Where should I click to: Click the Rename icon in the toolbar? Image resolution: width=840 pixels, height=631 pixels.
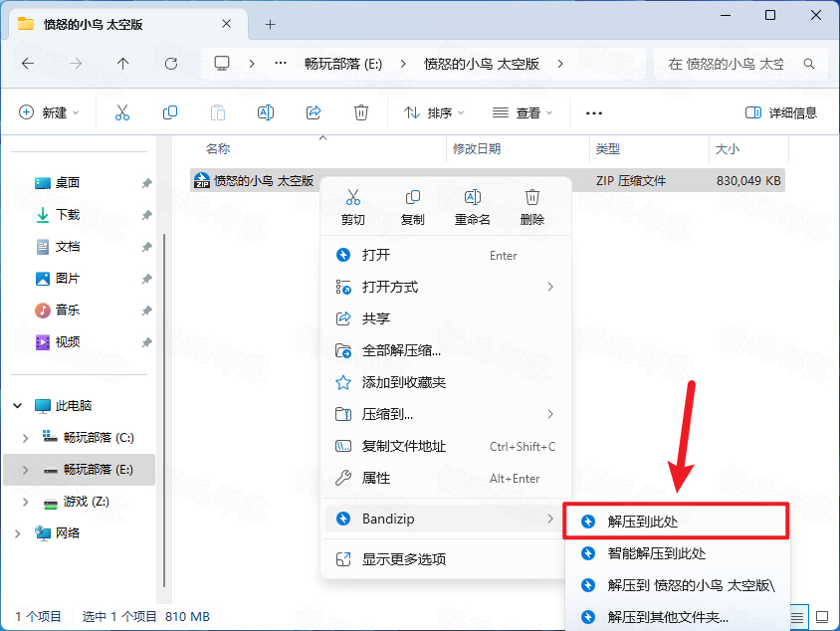[x=266, y=112]
